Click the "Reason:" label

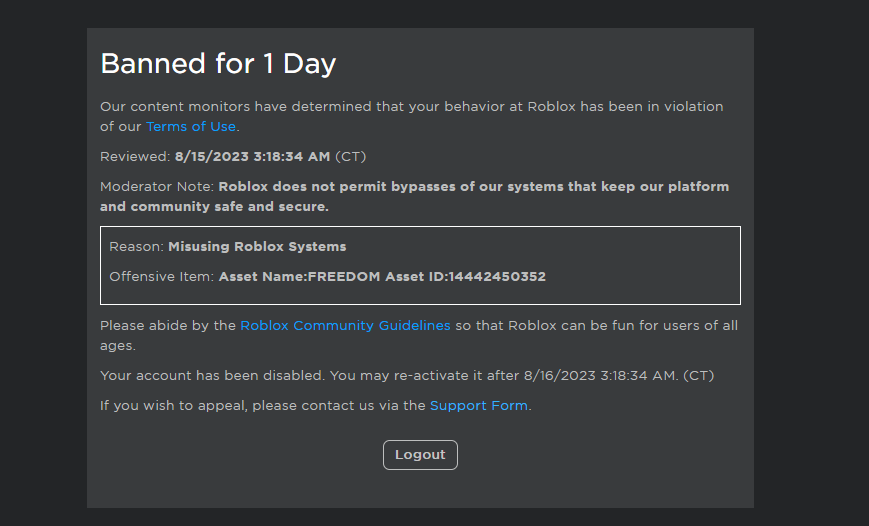pyautogui.click(x=136, y=246)
